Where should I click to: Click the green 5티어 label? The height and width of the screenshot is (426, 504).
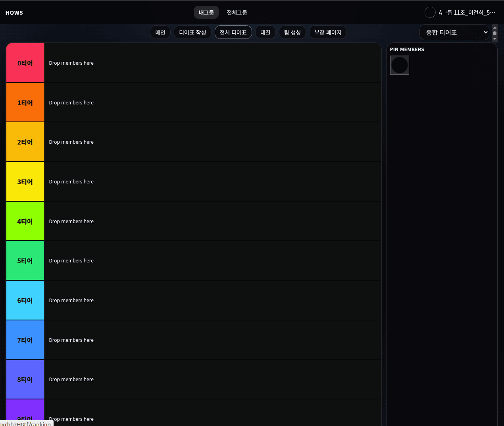pos(25,261)
